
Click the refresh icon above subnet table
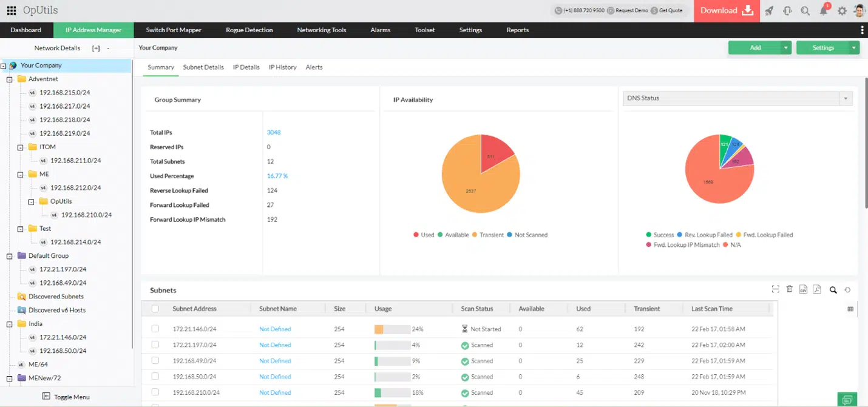pos(847,290)
